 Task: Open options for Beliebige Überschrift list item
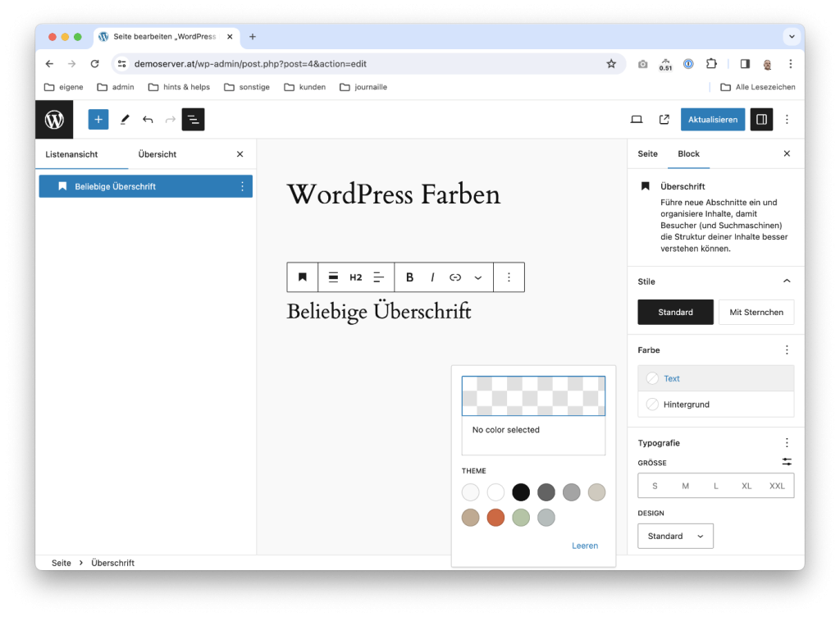point(242,186)
